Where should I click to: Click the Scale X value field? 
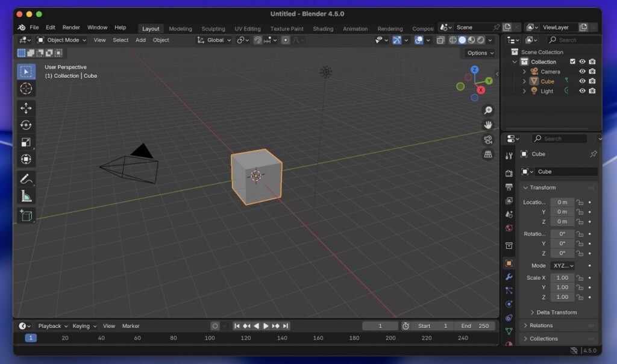[x=562, y=278]
